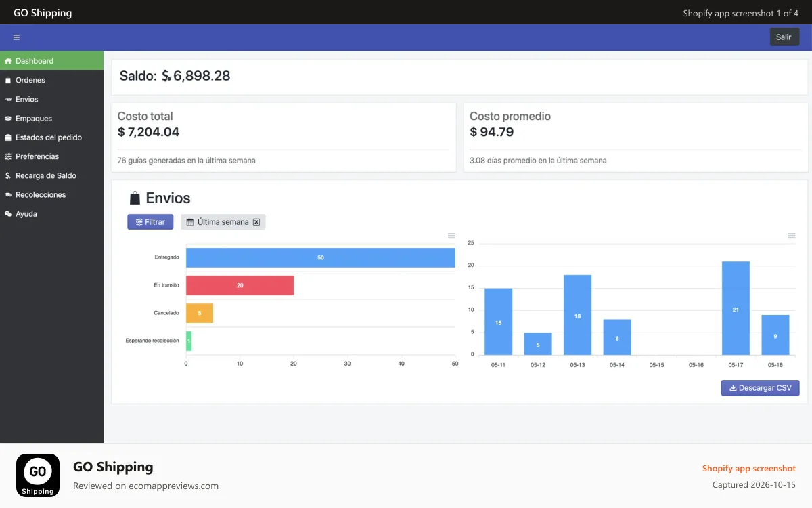Click the Salir logout button

[784, 37]
